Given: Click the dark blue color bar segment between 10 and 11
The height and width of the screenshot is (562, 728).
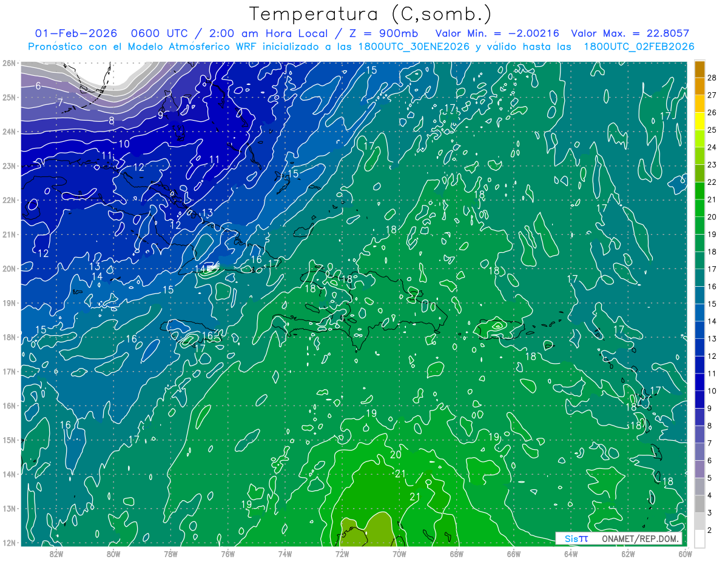Looking at the screenshot, I should click(x=699, y=382).
